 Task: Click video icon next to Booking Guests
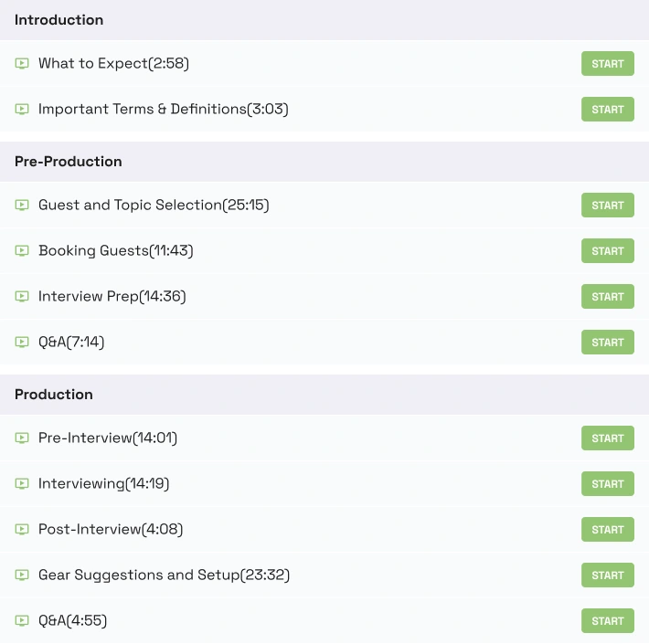(x=22, y=251)
